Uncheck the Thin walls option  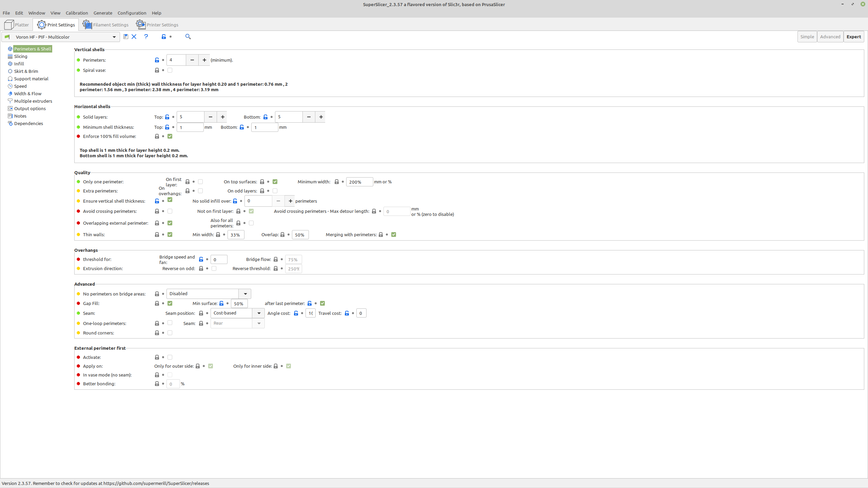170,234
